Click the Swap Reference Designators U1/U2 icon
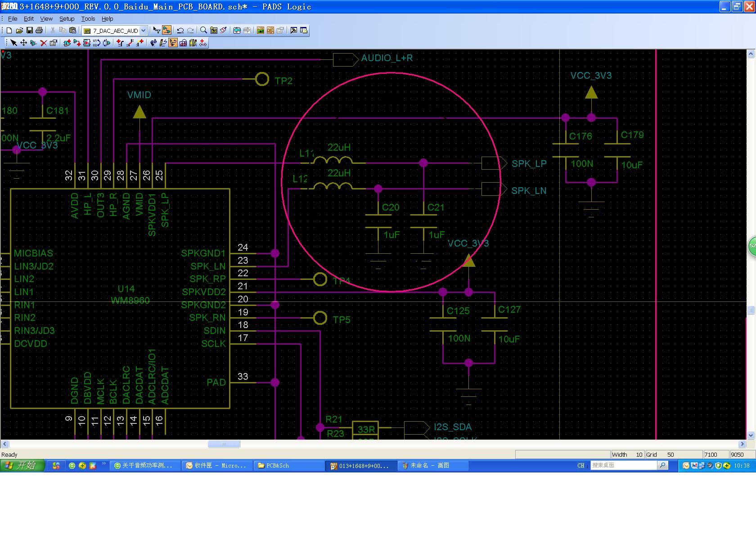 [96, 43]
